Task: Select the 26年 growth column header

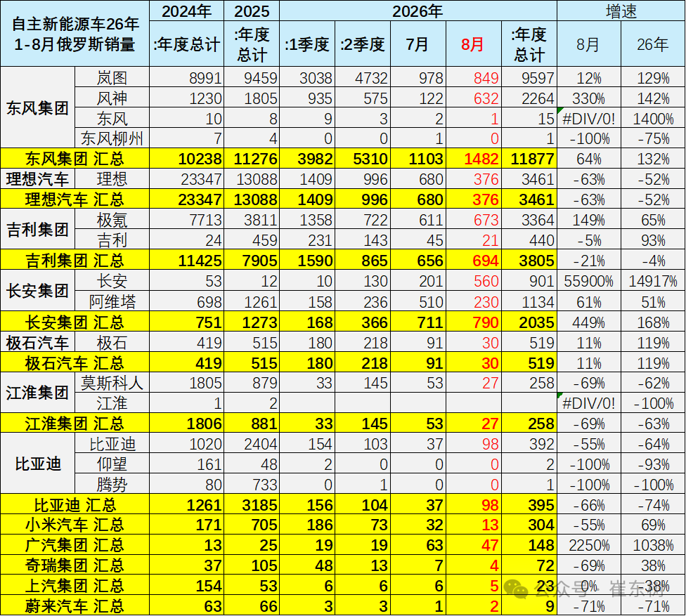Action: (x=653, y=44)
